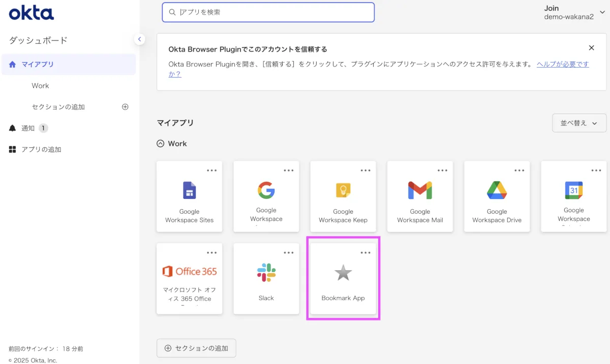This screenshot has width=610, height=364.
Task: Launch the Office 365 app
Action: (x=189, y=278)
